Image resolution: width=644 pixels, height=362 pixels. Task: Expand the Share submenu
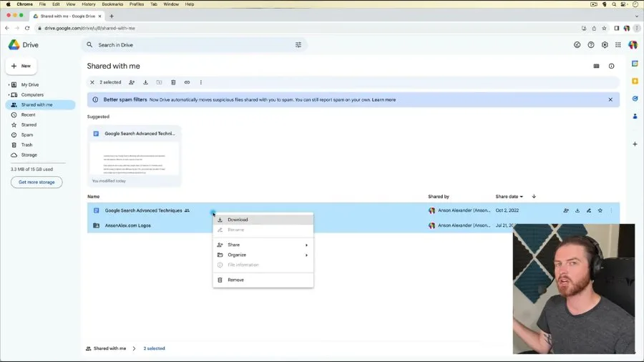[263, 245]
